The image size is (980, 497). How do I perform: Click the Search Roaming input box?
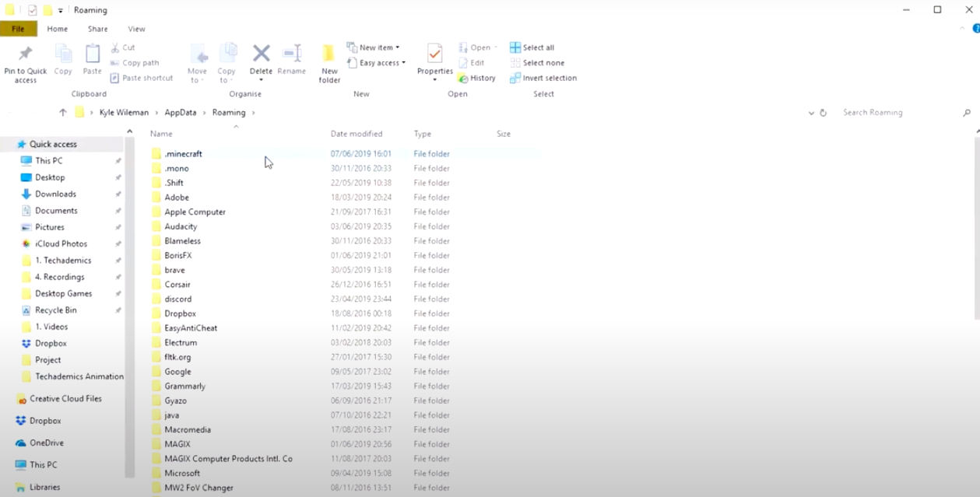coord(901,113)
